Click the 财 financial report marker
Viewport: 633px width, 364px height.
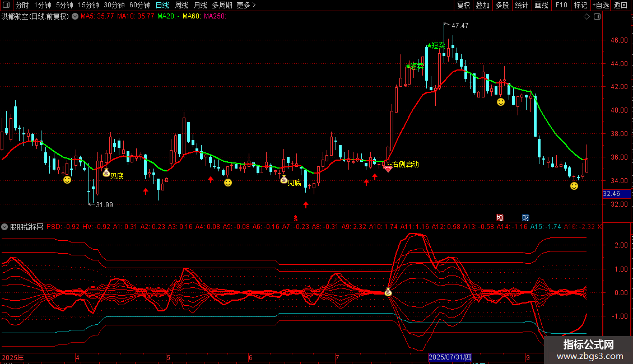(525, 217)
